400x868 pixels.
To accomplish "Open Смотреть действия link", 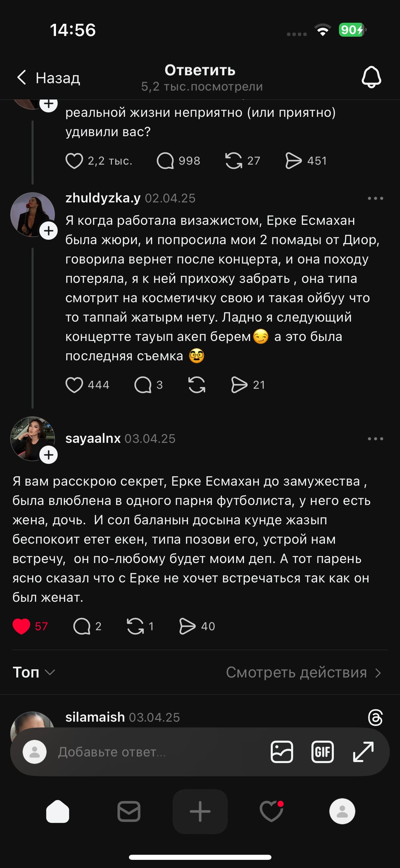I will (x=304, y=672).
